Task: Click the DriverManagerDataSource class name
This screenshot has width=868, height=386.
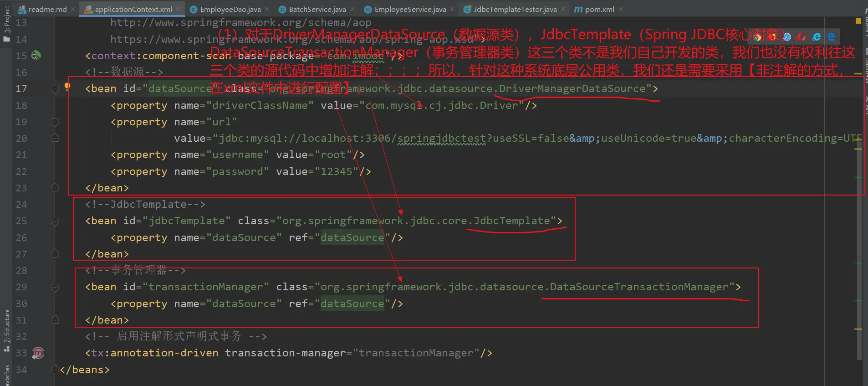Action: coord(572,88)
